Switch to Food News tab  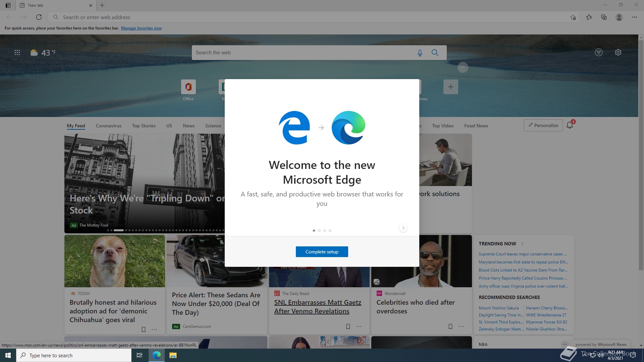pos(476,126)
